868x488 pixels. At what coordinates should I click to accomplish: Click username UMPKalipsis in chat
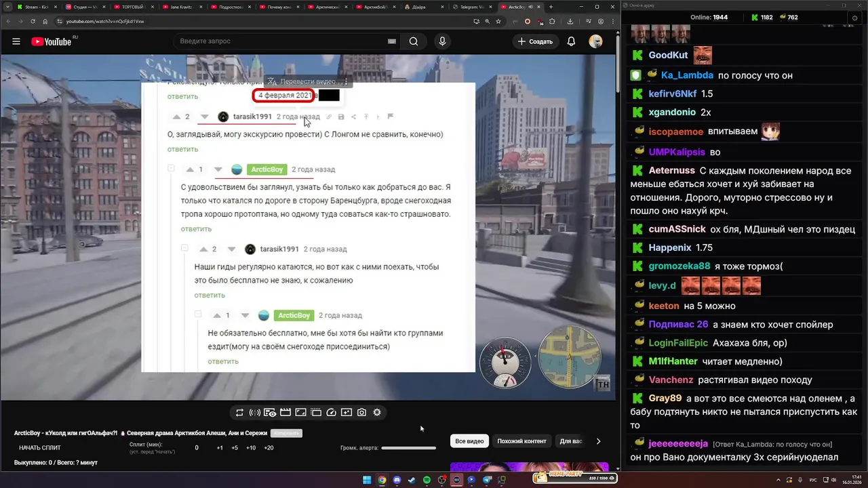coord(677,152)
